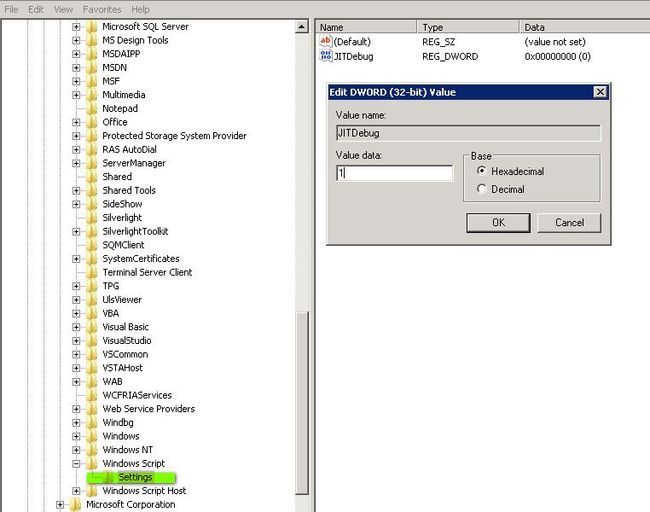Viewport: 650px width, 512px height.
Task: Click the SilverlightToolkit folder icon
Action: coord(92,231)
